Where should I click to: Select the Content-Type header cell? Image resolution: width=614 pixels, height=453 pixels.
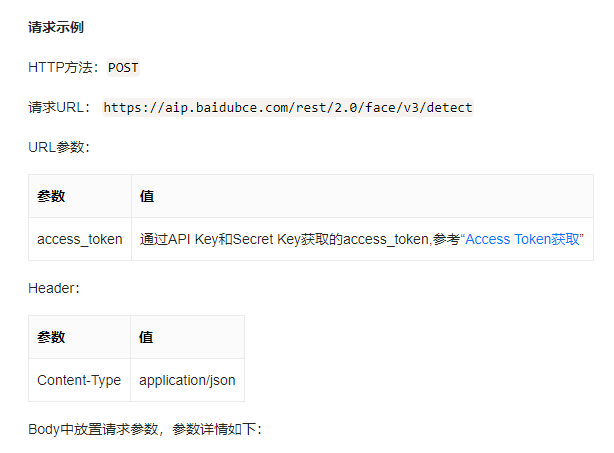(x=79, y=380)
